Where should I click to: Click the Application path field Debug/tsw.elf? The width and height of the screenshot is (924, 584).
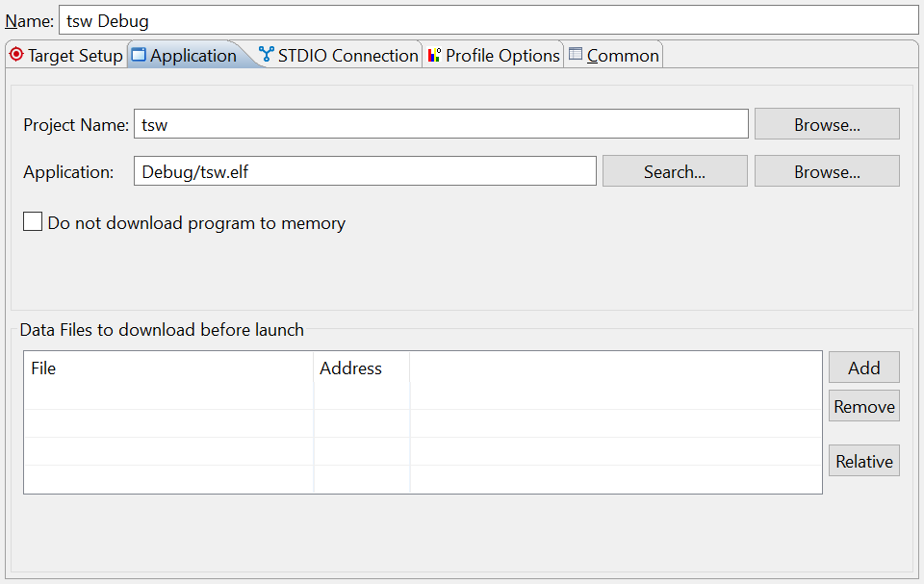pos(365,171)
